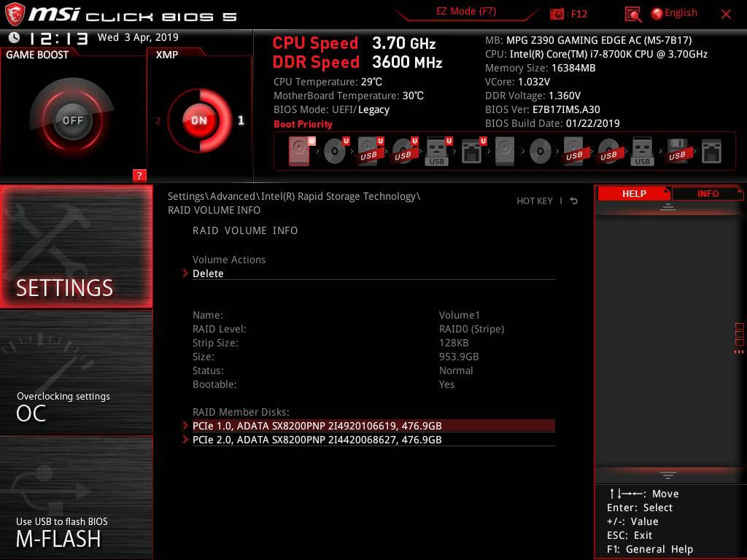Choose the legacy USB key boot icon
Viewport: 747px width, 560px height.
click(642, 151)
